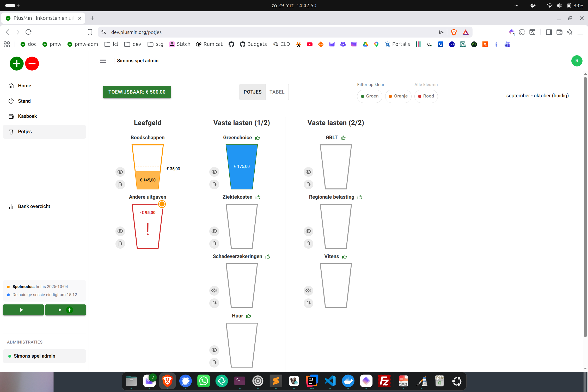
Task: Switch to the TABEL view tab
Action: (277, 92)
